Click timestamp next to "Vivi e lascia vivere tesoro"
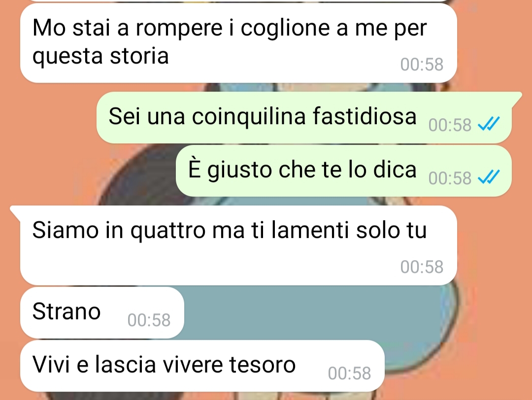The height and width of the screenshot is (400, 532). [x=349, y=373]
